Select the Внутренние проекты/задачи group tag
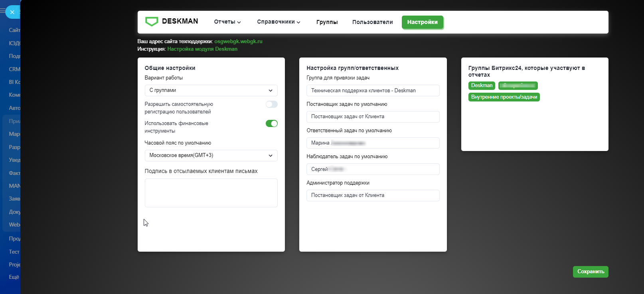The image size is (644, 294). tap(504, 97)
